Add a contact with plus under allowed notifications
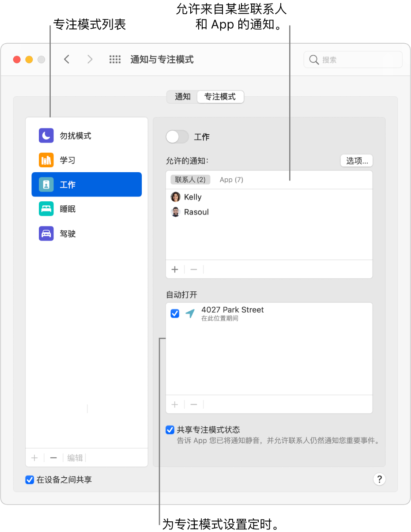The image size is (411, 532). tap(175, 269)
